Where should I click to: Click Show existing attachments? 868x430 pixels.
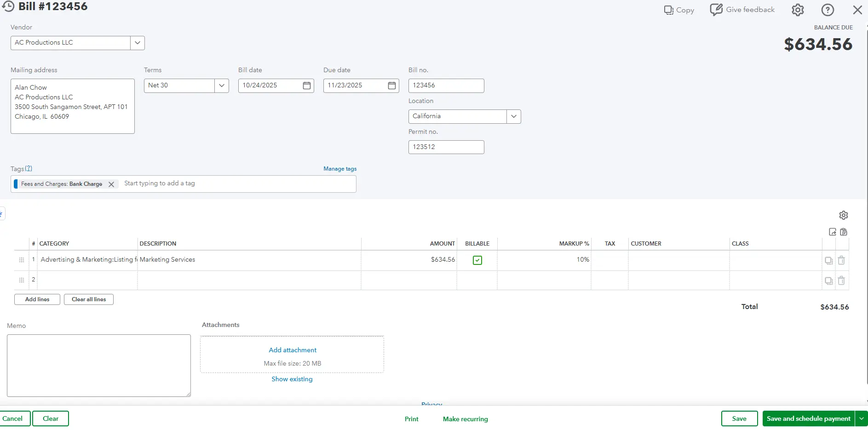[292, 379]
